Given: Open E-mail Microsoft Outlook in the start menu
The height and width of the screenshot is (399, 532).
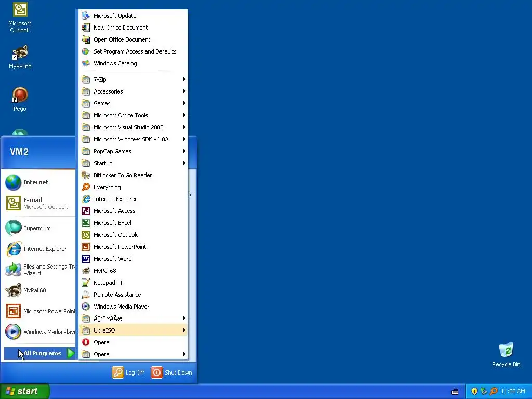Looking at the screenshot, I should (x=39, y=203).
